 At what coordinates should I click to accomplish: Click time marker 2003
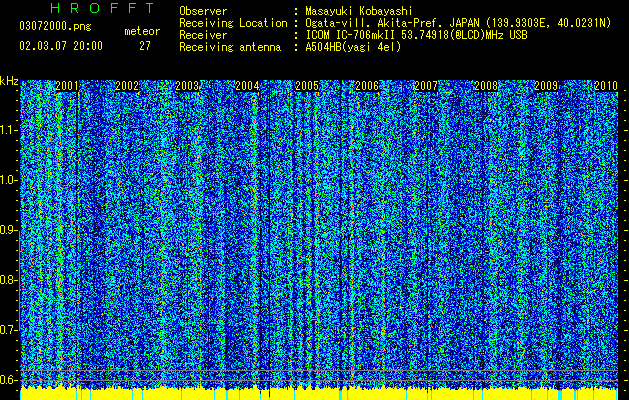(x=187, y=86)
